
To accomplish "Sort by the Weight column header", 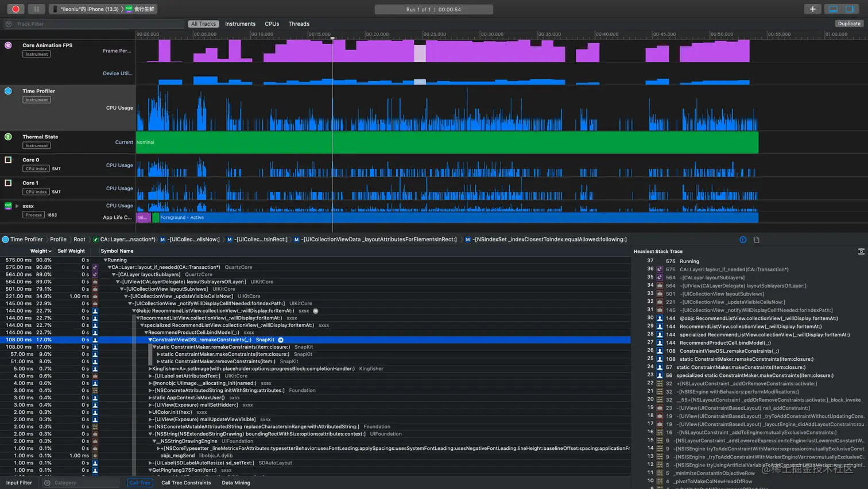I will point(40,251).
